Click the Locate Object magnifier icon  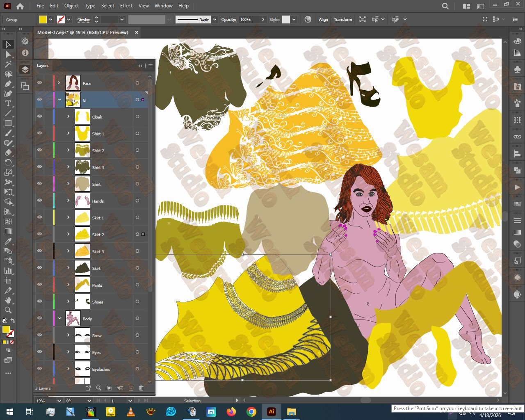pyautogui.click(x=98, y=388)
